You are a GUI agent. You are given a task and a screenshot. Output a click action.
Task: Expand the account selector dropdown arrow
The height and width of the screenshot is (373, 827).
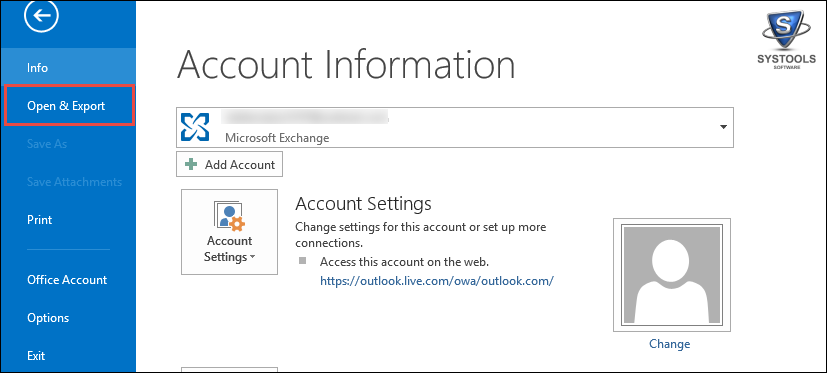pyautogui.click(x=724, y=127)
